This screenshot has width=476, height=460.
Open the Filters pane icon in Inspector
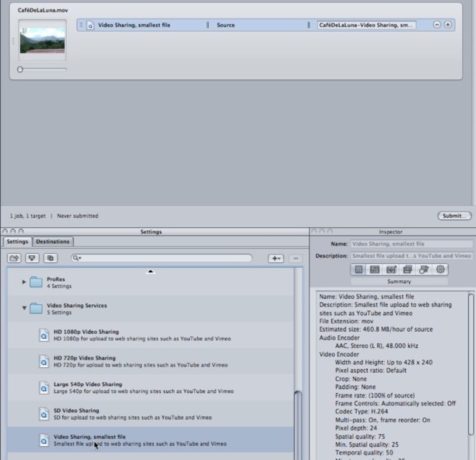[x=407, y=269]
